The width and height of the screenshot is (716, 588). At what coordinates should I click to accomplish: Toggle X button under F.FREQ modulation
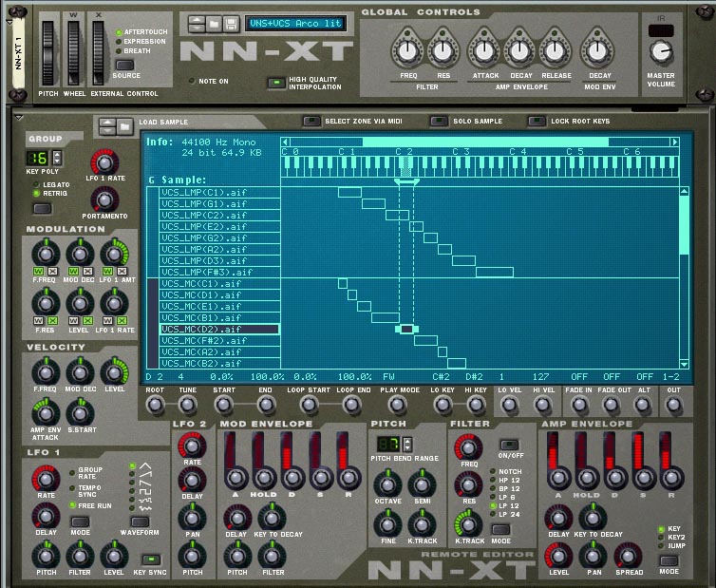click(52, 271)
